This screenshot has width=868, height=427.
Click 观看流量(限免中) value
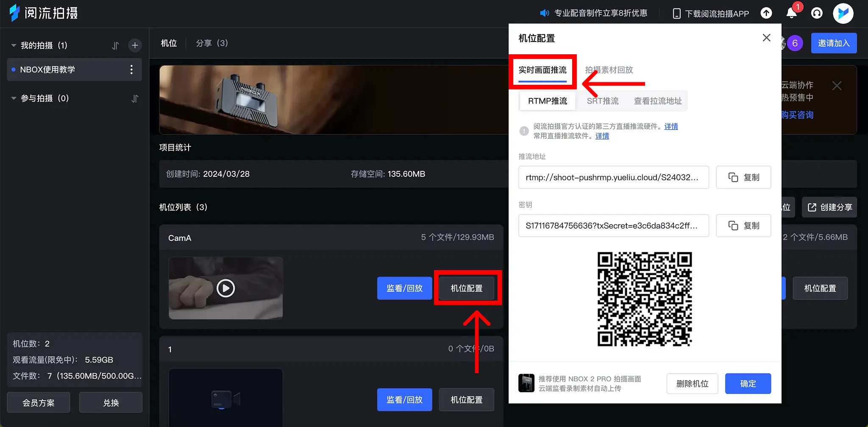(x=99, y=360)
